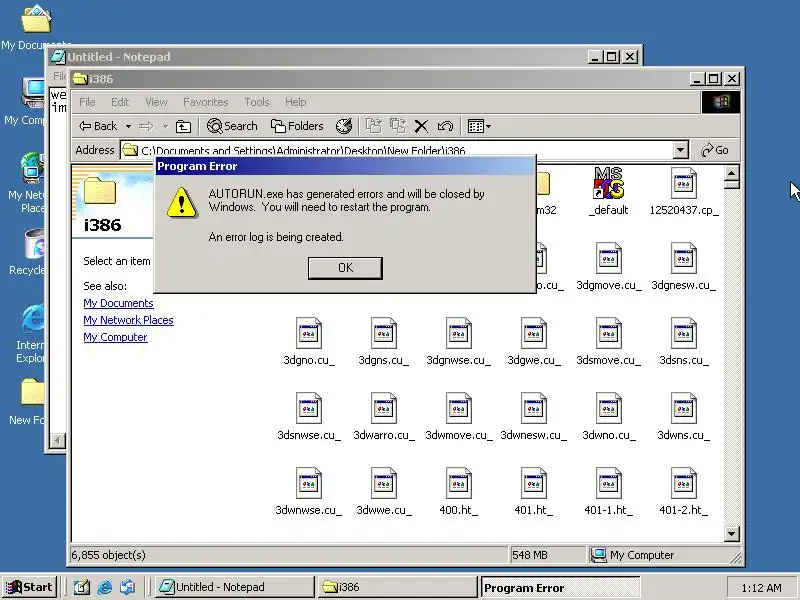Select the 401-2.ht_ file
Viewport: 800px width, 600px height.
pyautogui.click(x=684, y=492)
